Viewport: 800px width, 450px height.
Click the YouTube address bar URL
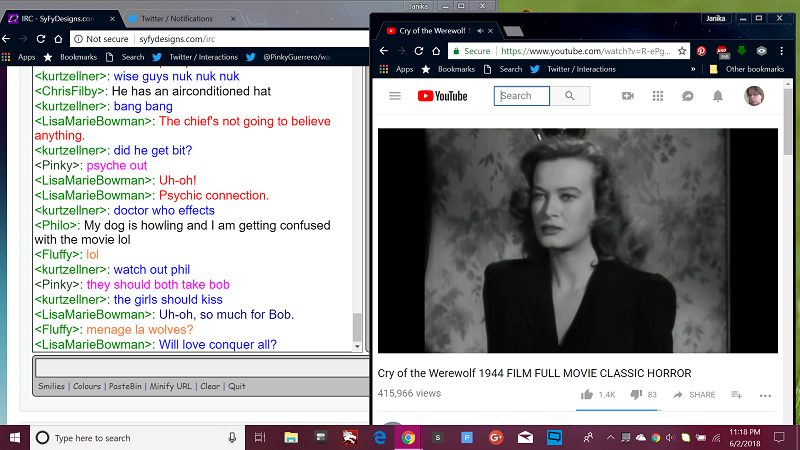(x=586, y=51)
